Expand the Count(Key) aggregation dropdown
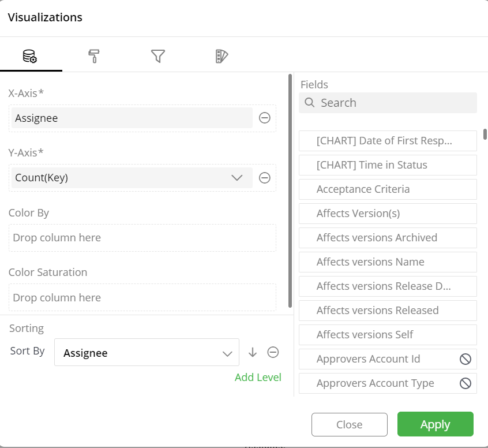The image size is (488, 448). pyautogui.click(x=237, y=178)
